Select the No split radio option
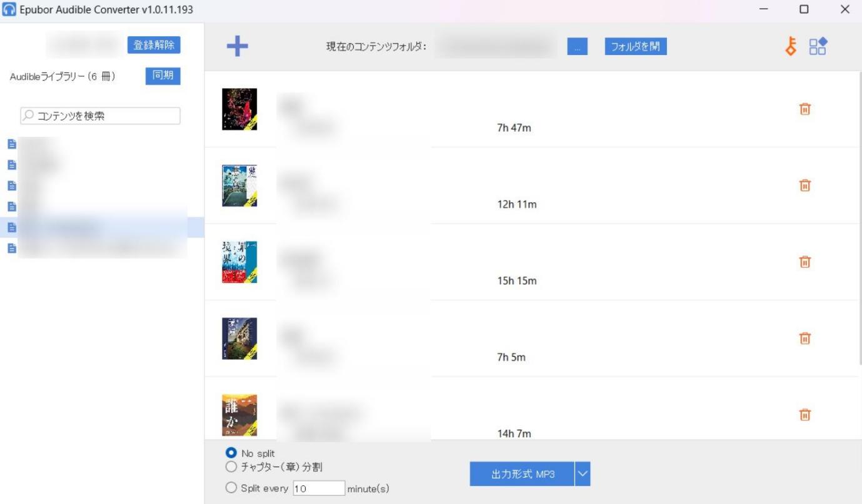Viewport: 862px width, 504px height. [x=231, y=453]
